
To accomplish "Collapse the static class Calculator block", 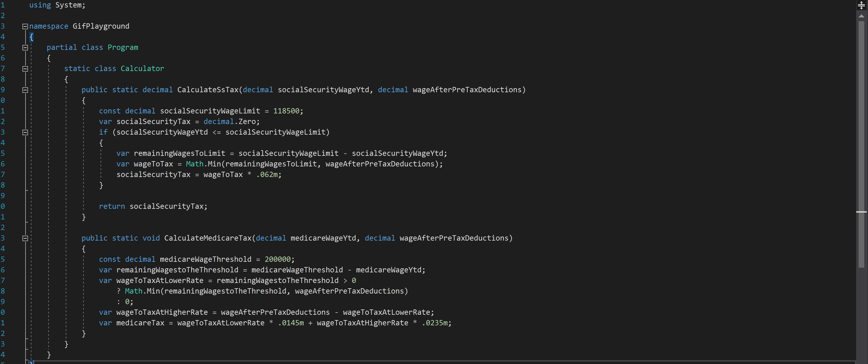I will [25, 69].
